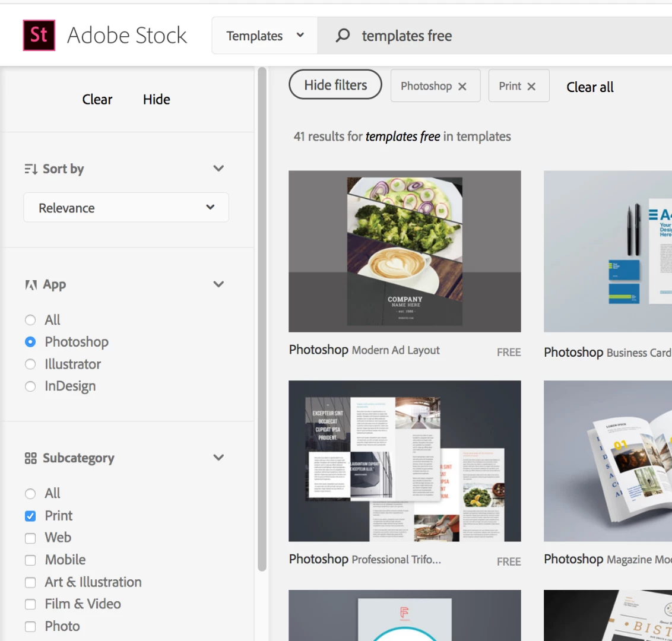Check the Photo subcategory checkbox
The height and width of the screenshot is (641, 672).
30,626
